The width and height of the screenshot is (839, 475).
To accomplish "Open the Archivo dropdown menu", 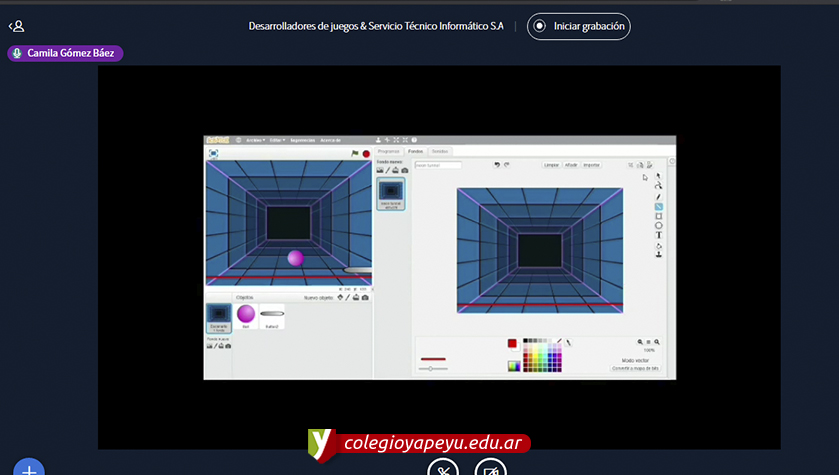I will 256,141.
